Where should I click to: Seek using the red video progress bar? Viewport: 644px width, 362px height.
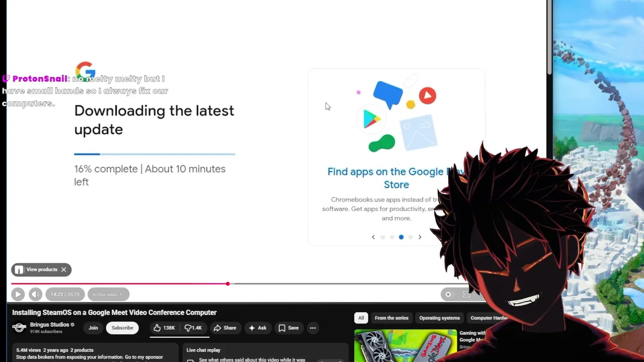point(119,284)
